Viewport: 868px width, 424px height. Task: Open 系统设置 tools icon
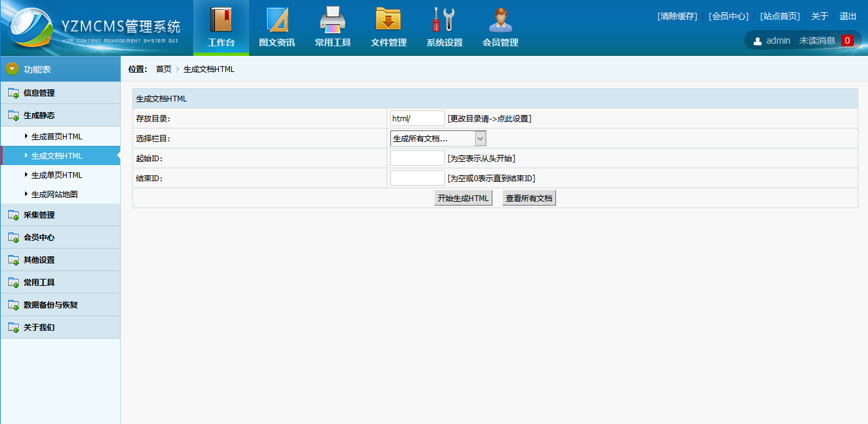(444, 20)
